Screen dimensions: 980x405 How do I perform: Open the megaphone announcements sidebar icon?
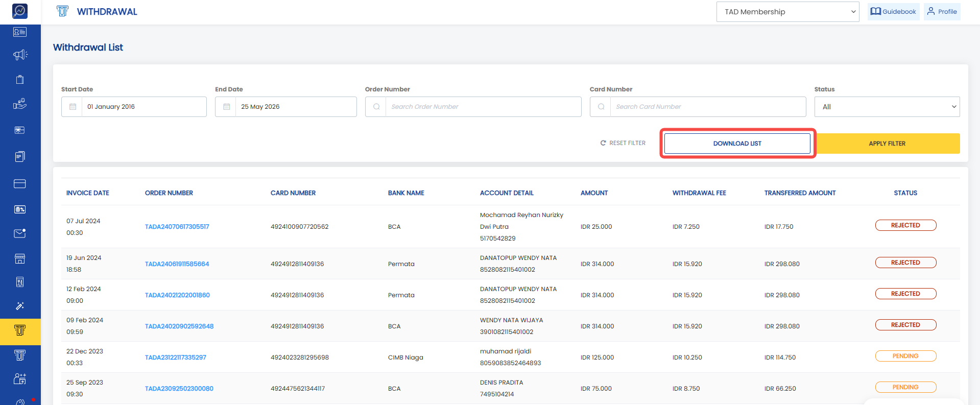(x=20, y=55)
